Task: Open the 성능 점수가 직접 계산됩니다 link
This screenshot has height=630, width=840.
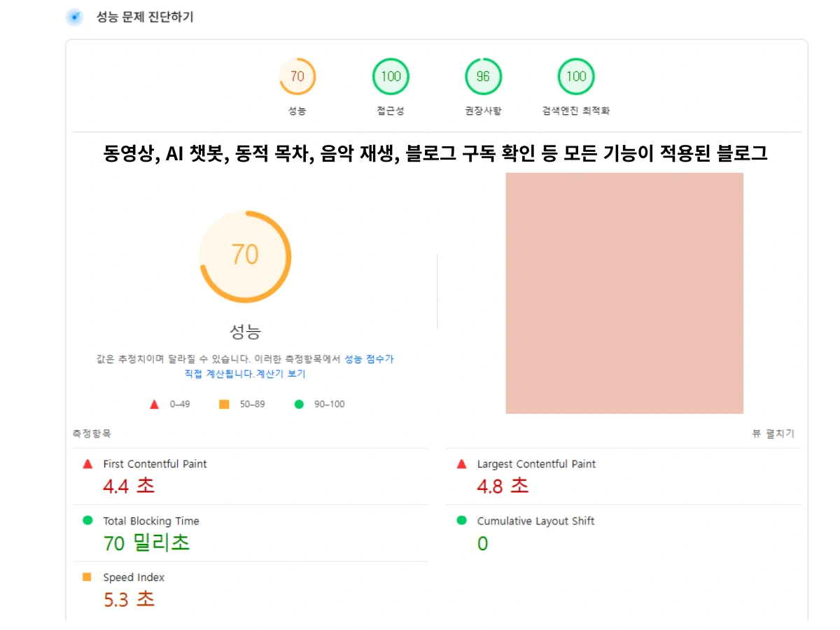Action: pyautogui.click(x=369, y=359)
